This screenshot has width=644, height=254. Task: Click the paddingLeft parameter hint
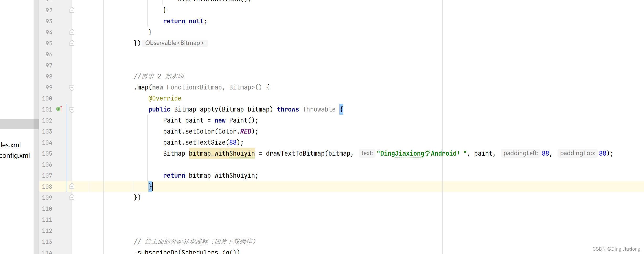coord(520,153)
